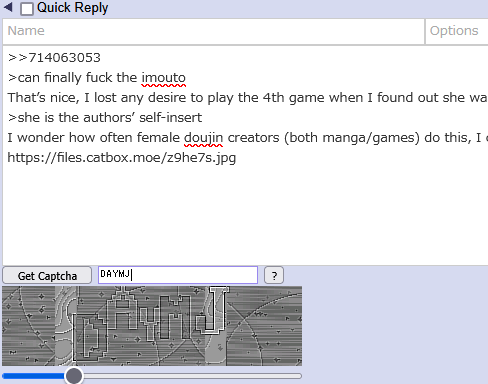Place cursor on the >>714063053 quote line
Image resolution: width=488 pixels, height=384 pixels.
54,58
